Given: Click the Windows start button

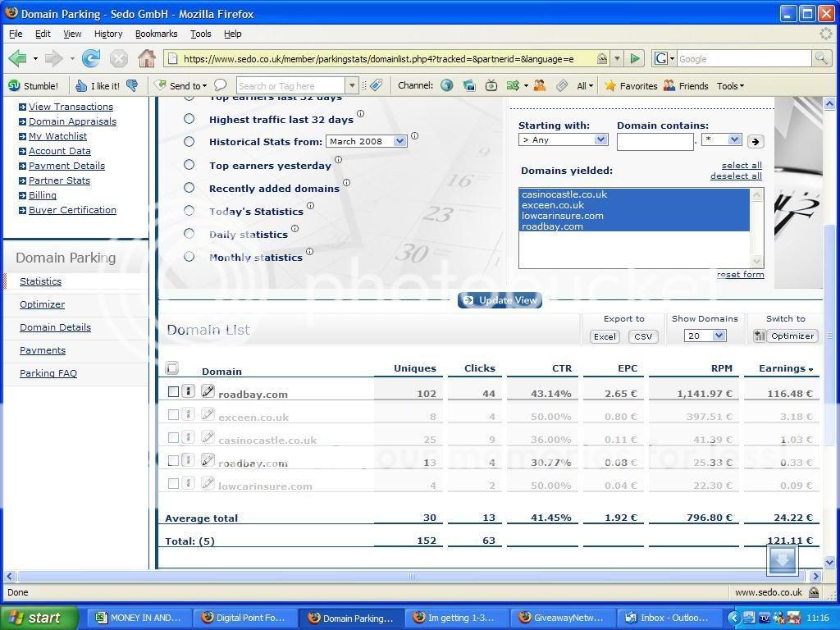Looking at the screenshot, I should coord(39,618).
